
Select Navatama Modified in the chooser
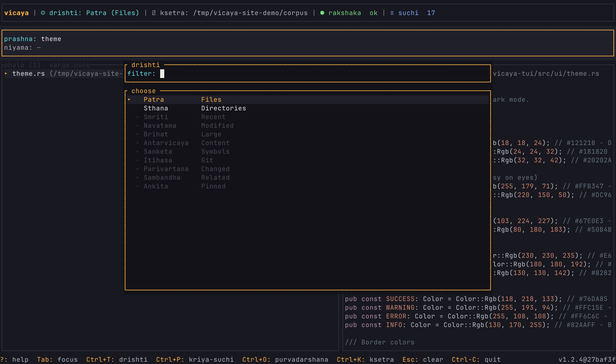click(x=308, y=125)
